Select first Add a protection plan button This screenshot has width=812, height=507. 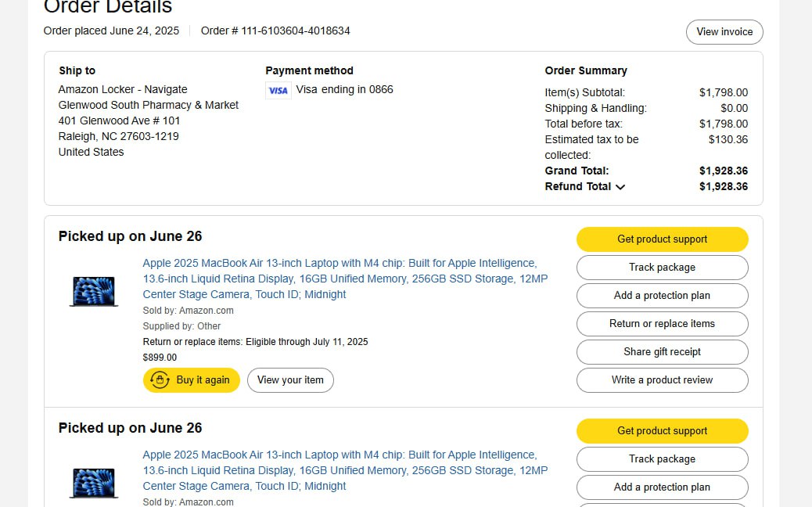[662, 296]
